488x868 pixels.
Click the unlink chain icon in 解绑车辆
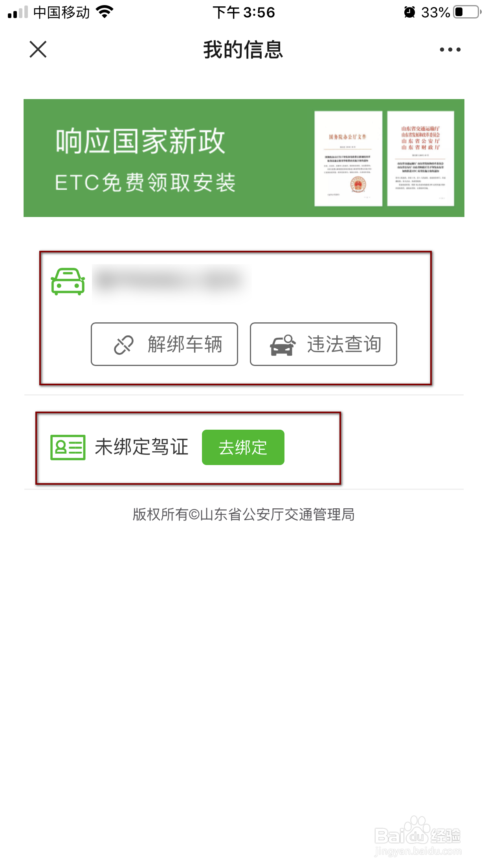124,345
